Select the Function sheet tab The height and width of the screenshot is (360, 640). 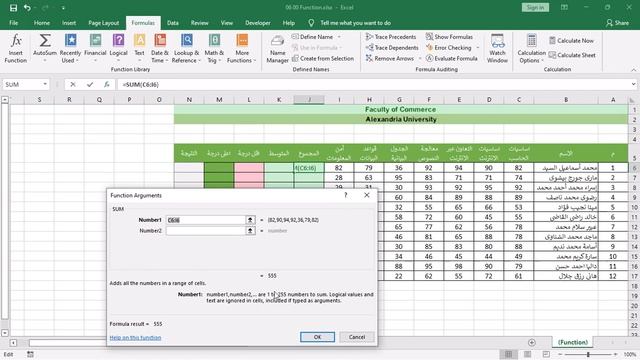pos(573,342)
